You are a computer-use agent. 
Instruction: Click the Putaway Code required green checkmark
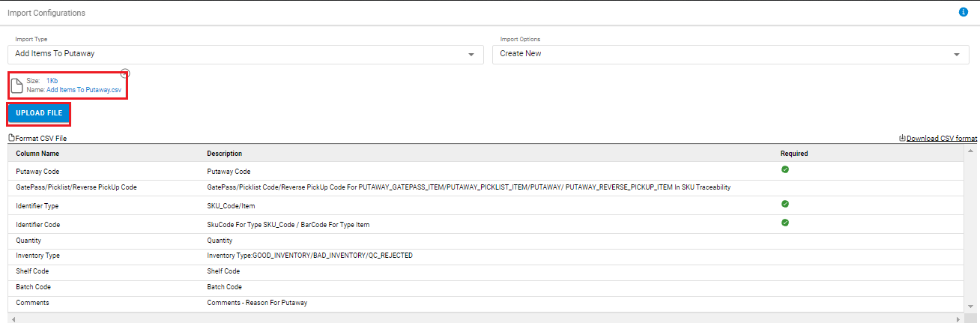coord(784,169)
